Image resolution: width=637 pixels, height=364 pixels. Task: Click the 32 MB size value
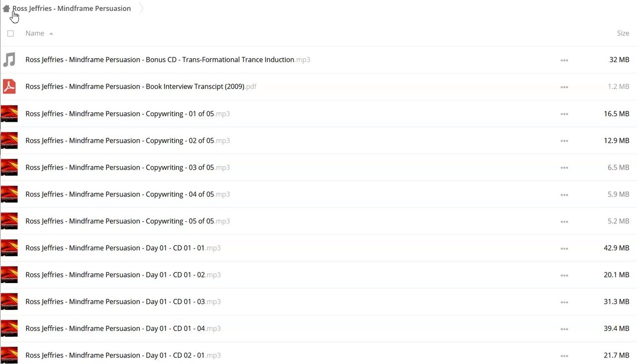click(x=619, y=60)
